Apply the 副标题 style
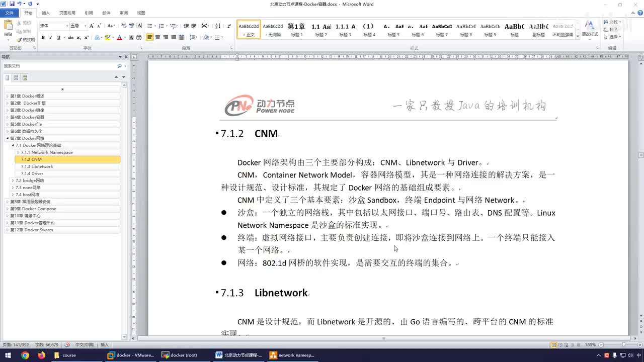The width and height of the screenshot is (644, 362). 538,30
